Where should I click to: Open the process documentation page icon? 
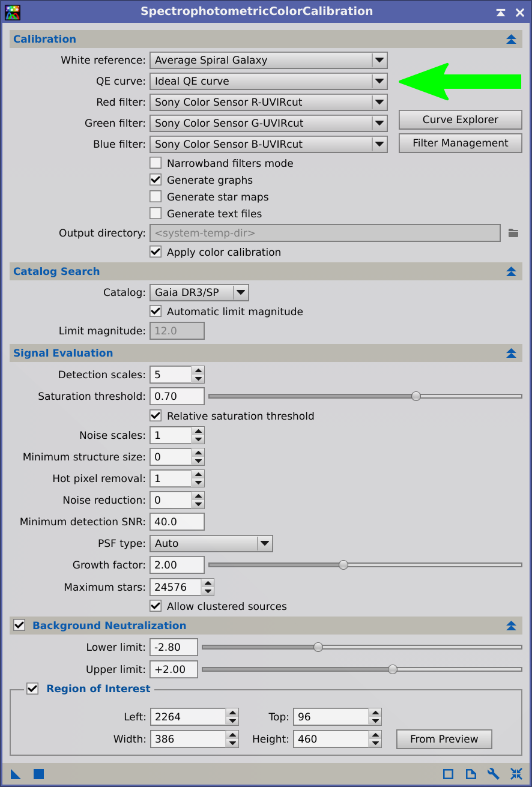(471, 774)
